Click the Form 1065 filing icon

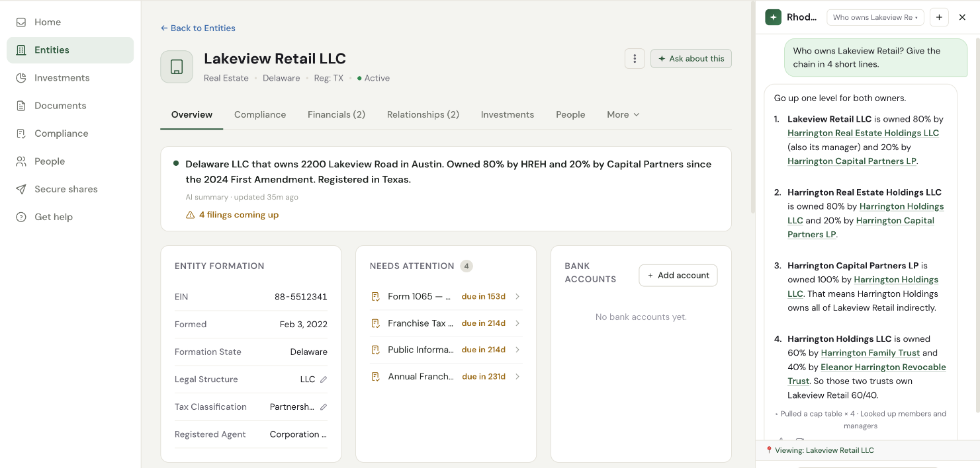click(x=375, y=296)
